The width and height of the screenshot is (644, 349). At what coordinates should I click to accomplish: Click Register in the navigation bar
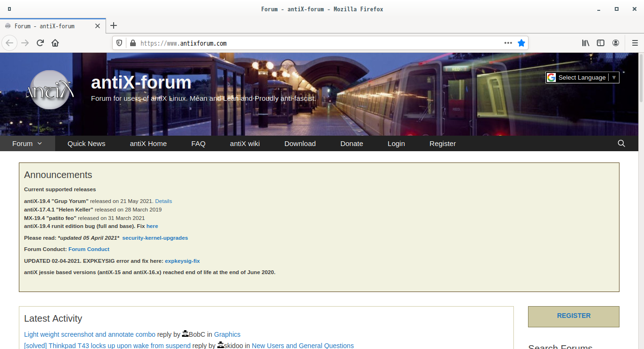pyautogui.click(x=443, y=144)
